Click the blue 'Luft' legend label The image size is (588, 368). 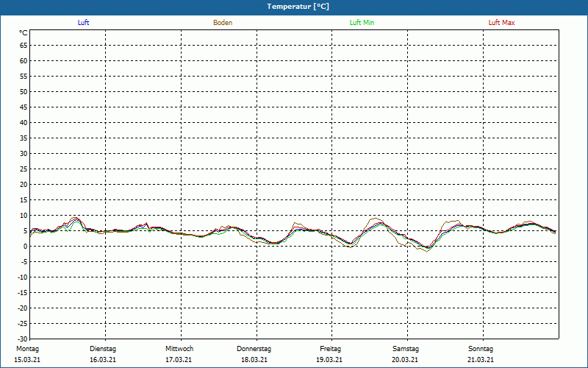click(83, 23)
